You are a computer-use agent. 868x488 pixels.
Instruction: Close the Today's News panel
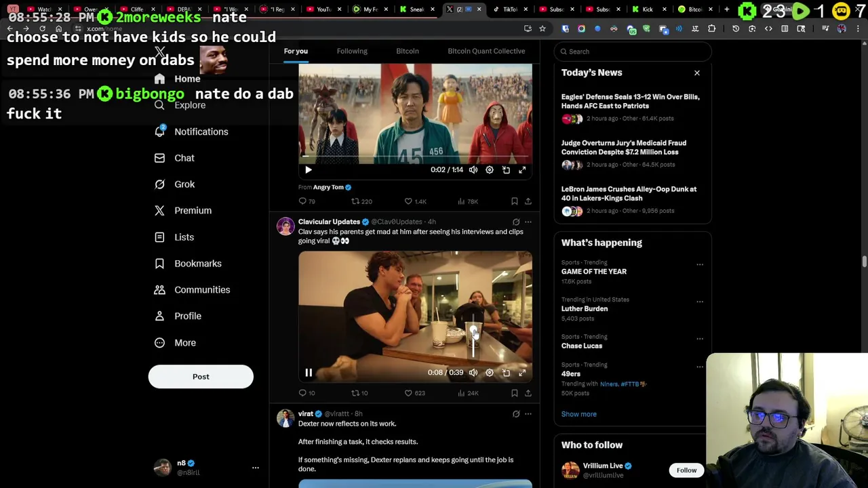[696, 73]
